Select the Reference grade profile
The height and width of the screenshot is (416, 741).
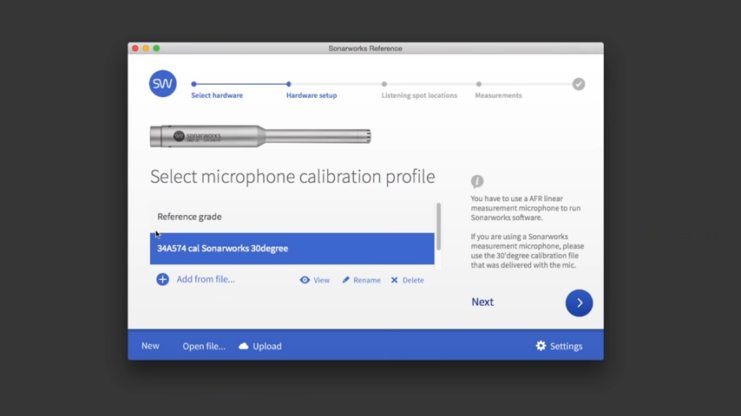click(292, 217)
